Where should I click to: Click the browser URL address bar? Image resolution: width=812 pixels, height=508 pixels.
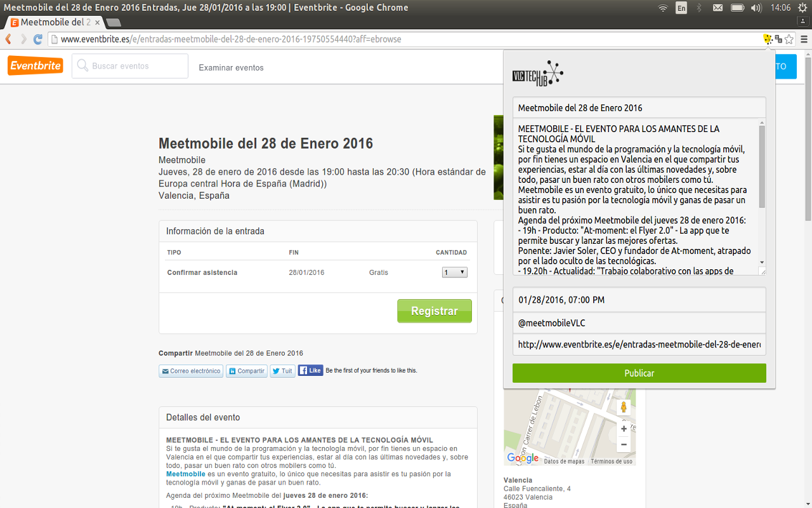[x=406, y=39]
